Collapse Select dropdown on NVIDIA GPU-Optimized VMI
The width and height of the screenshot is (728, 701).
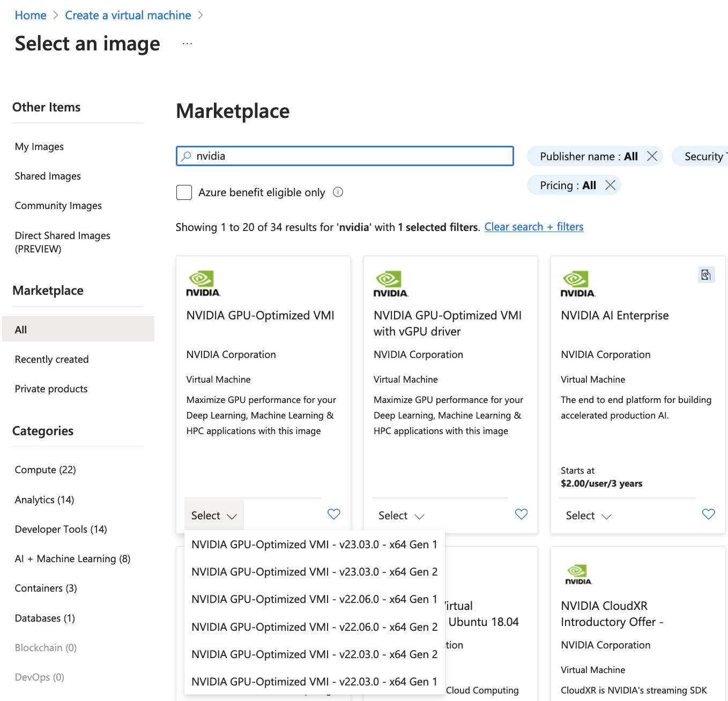(214, 516)
